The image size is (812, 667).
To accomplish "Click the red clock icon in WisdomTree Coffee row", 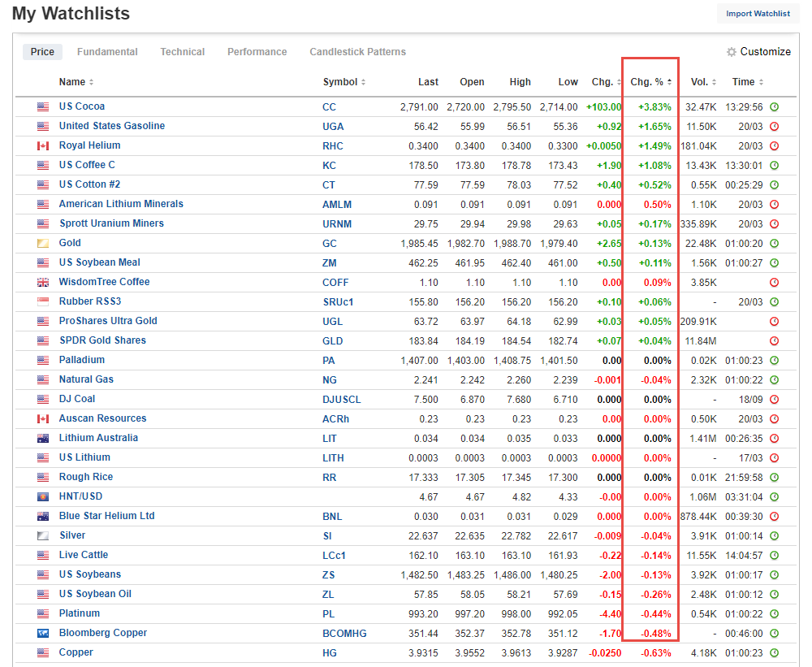I will (x=774, y=283).
